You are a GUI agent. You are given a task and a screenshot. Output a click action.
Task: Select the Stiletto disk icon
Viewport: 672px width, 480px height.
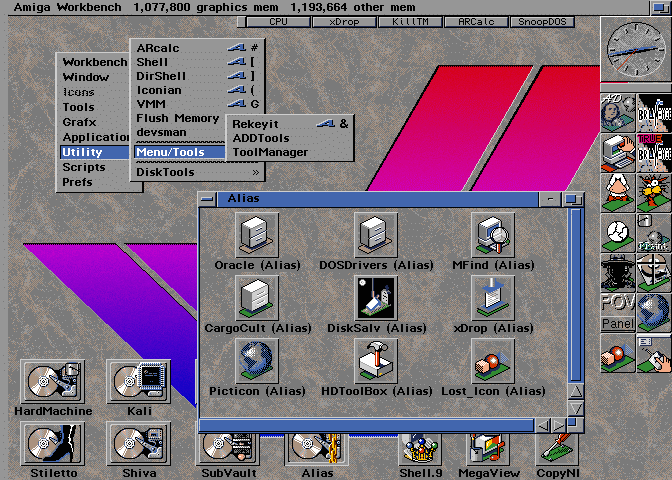pos(53,444)
